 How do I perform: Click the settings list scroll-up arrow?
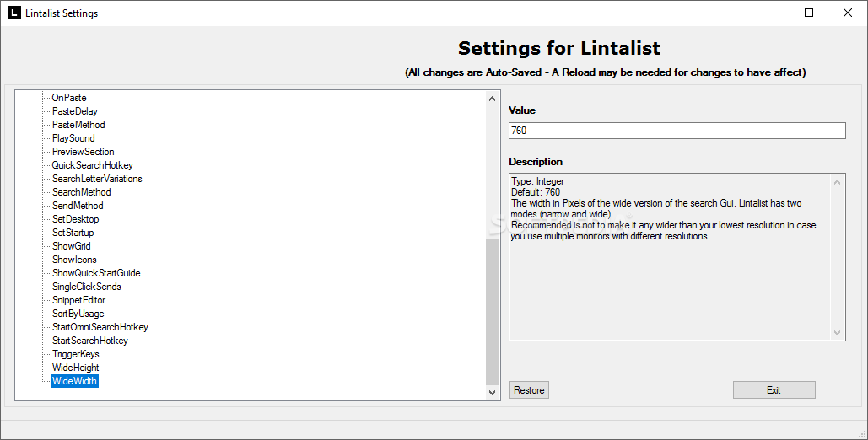pyautogui.click(x=492, y=99)
